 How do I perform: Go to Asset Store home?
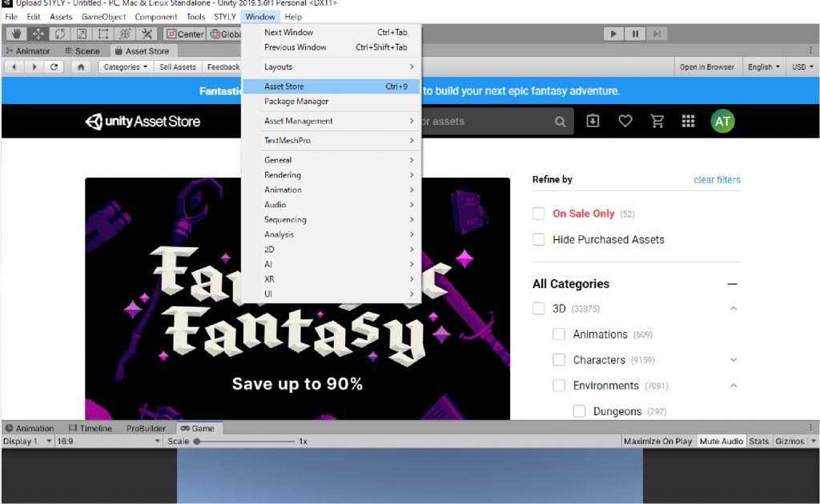click(x=81, y=67)
